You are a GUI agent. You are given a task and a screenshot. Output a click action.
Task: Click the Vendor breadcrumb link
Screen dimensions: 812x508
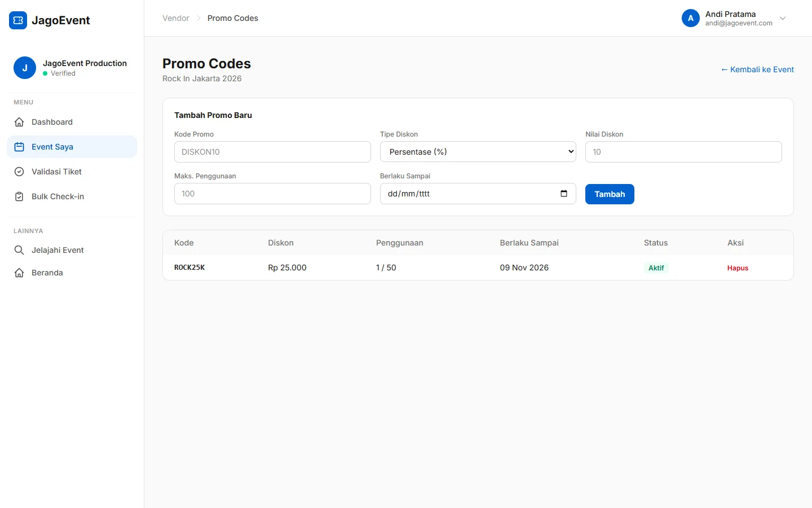click(176, 18)
